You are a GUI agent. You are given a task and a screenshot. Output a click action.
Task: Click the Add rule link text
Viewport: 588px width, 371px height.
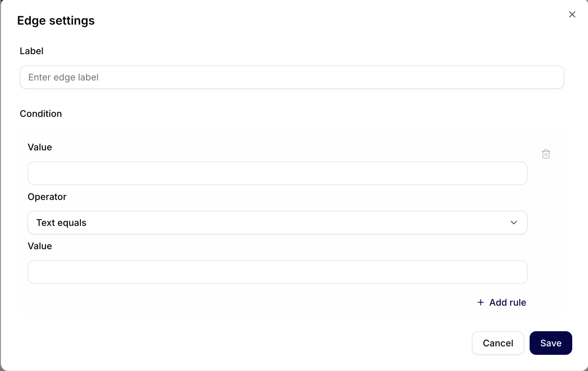click(507, 302)
